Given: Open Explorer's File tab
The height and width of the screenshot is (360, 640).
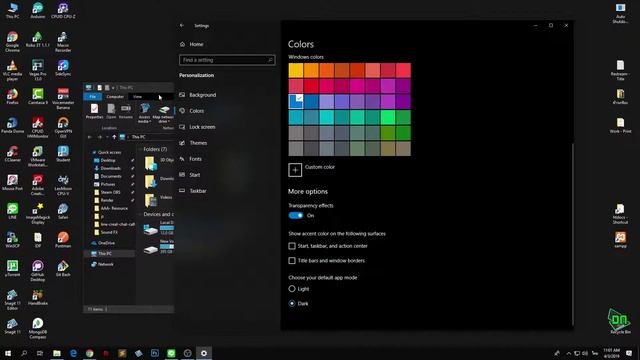Looking at the screenshot, I should [x=93, y=97].
